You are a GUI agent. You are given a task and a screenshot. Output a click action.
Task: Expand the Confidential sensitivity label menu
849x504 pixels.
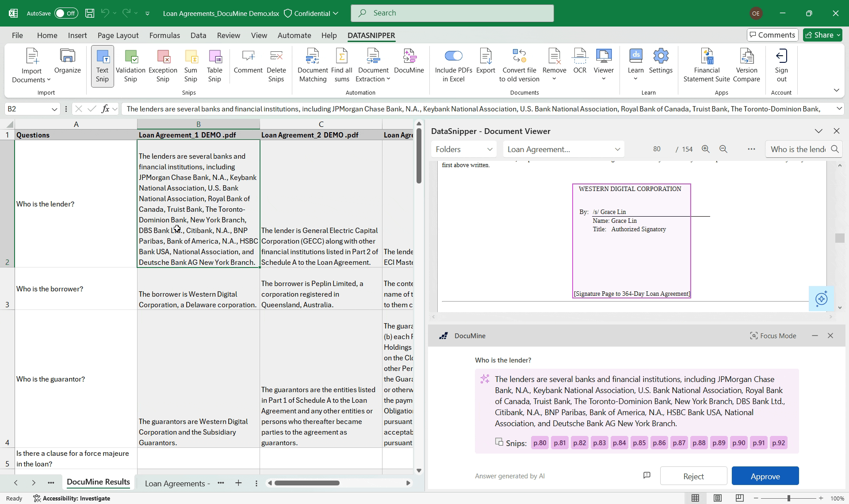(312, 13)
